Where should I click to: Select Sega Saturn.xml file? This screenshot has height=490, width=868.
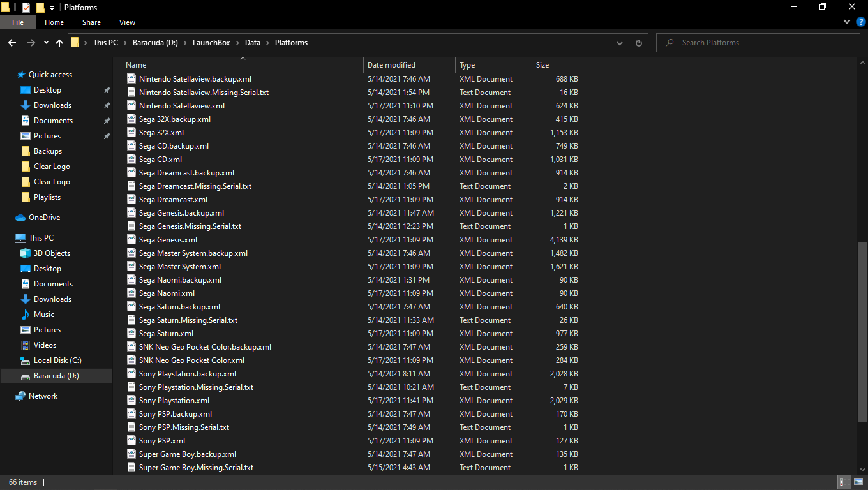tap(166, 334)
